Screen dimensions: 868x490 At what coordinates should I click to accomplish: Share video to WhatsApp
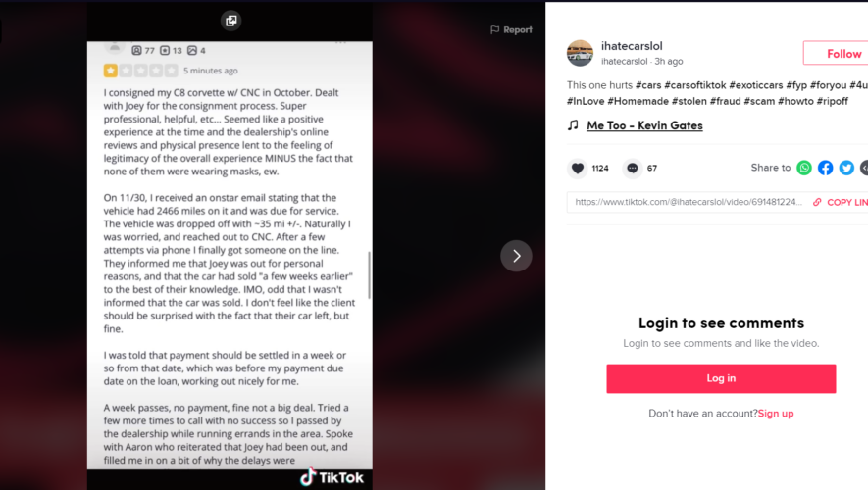[x=804, y=168]
